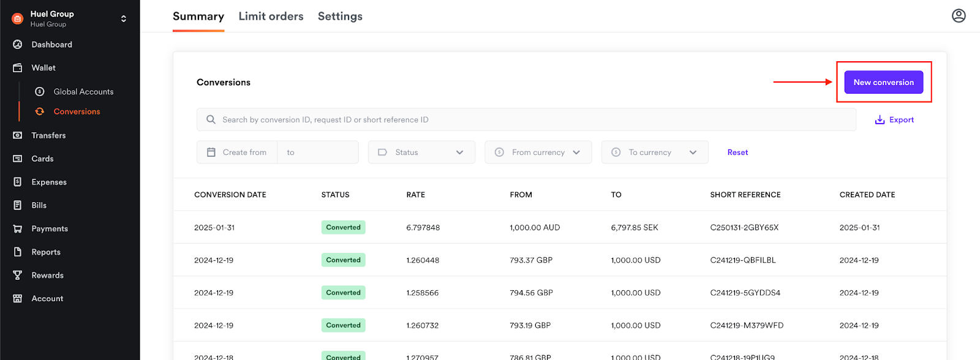Click the Cards sidebar icon

[x=18, y=159]
